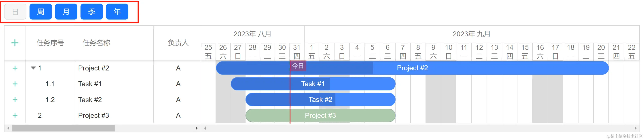Select the 年 yearly view button
Viewport: 644px width, 140px height.
(117, 11)
